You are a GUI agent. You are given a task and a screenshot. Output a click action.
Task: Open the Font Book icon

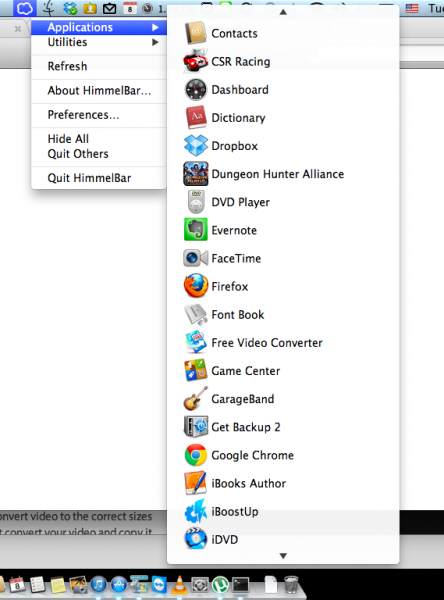point(196,314)
